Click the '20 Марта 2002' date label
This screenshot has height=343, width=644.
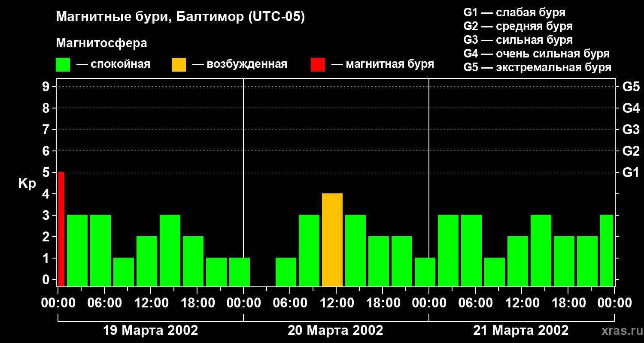(x=335, y=330)
